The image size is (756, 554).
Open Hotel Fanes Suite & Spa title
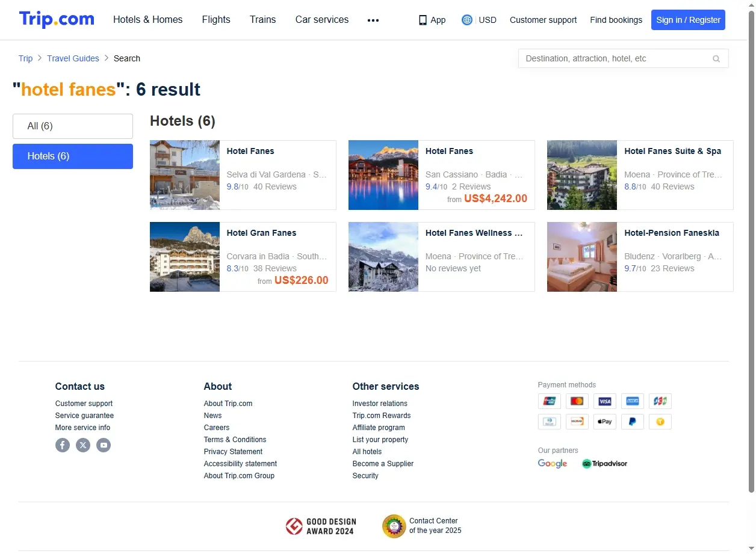point(672,151)
